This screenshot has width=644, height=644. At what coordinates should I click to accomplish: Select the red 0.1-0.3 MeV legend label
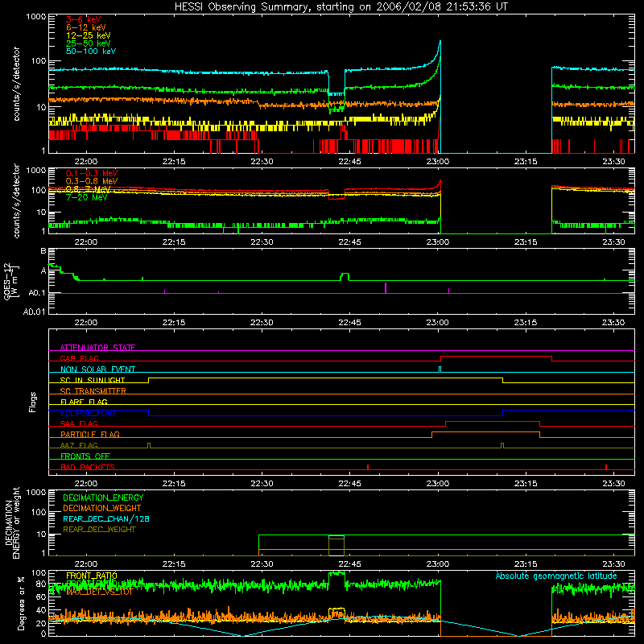pyautogui.click(x=92, y=173)
